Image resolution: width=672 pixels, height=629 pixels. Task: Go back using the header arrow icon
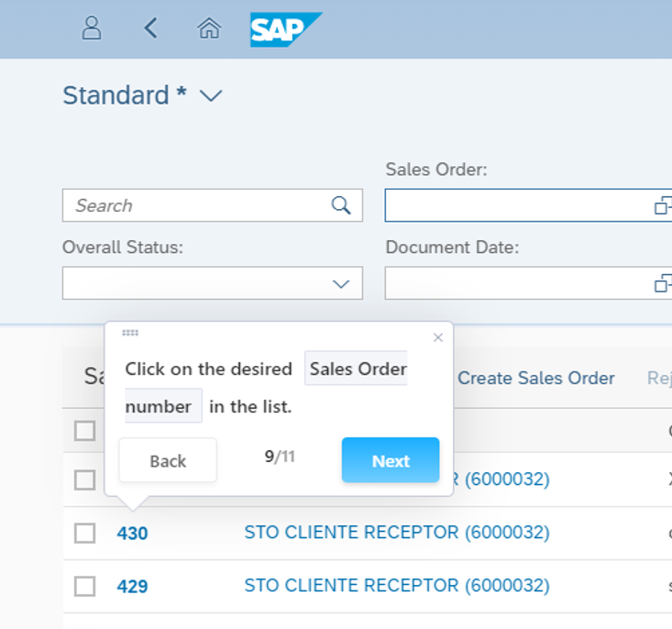pyautogui.click(x=150, y=28)
